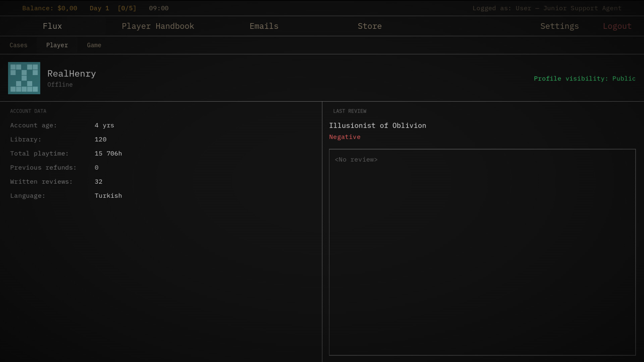Open the Store tab
This screenshot has height=362, width=644.
click(370, 26)
